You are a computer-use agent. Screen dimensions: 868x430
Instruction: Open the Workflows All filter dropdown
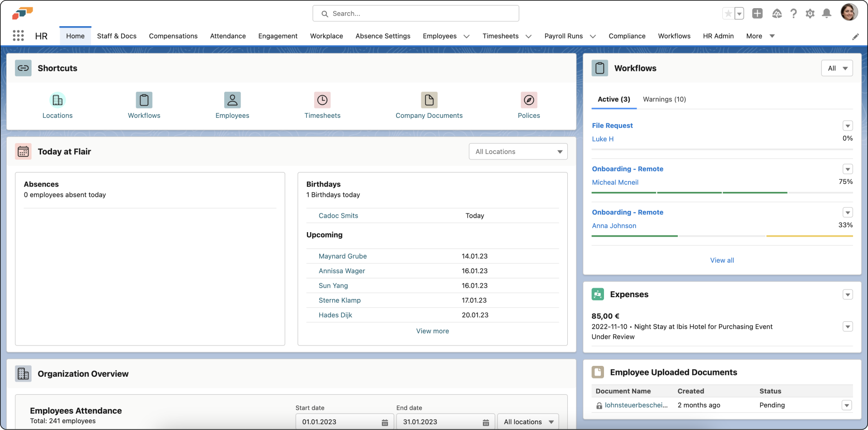837,68
